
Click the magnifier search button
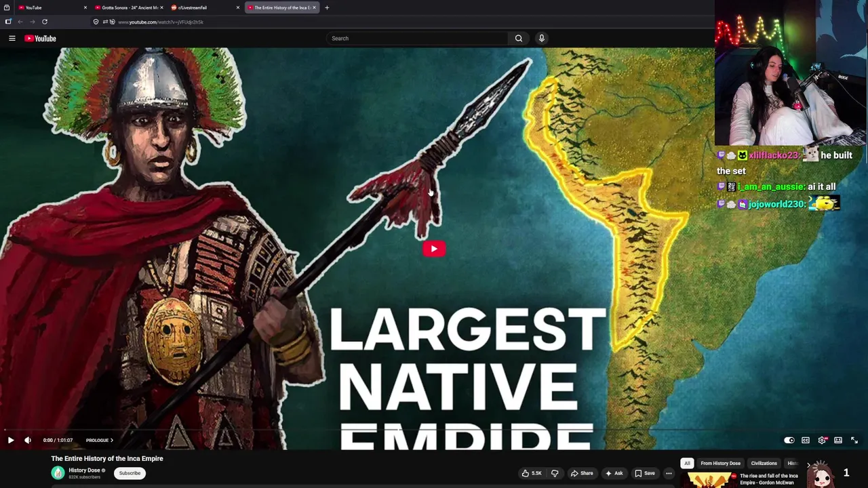(519, 39)
